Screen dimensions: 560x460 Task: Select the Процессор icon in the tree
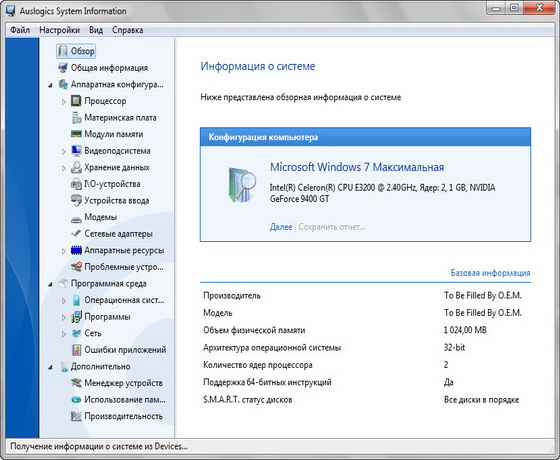tap(76, 101)
